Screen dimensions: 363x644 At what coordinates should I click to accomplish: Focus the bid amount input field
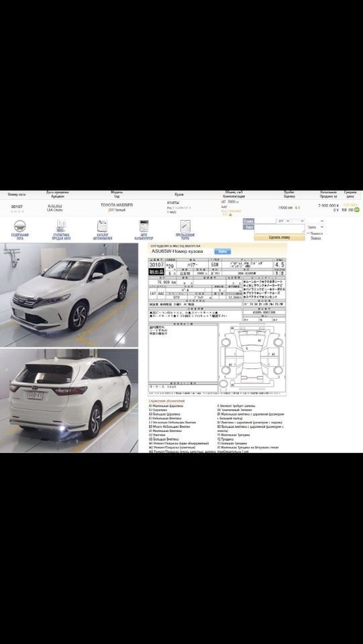coord(265,221)
